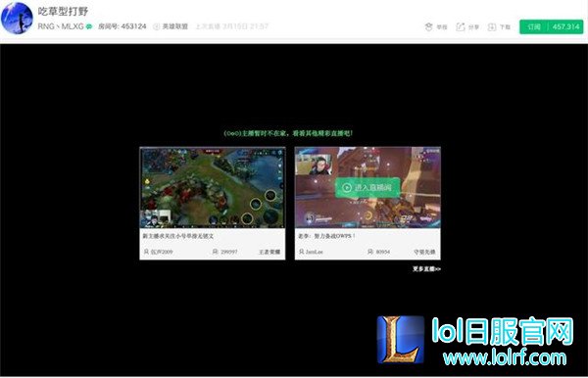Open the left mobile game stream thumbnail
Image resolution: width=588 pixels, height=378 pixels.
[213, 188]
